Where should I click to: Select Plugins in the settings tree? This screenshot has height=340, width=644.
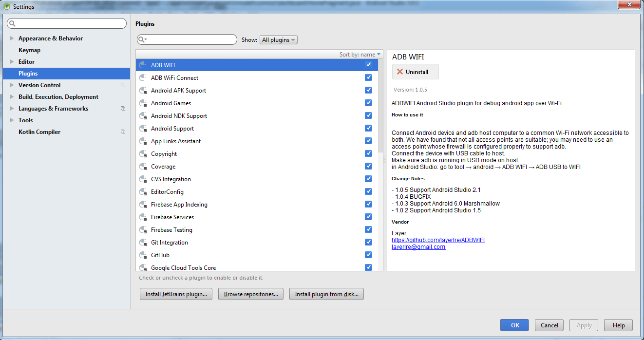pyautogui.click(x=66, y=74)
